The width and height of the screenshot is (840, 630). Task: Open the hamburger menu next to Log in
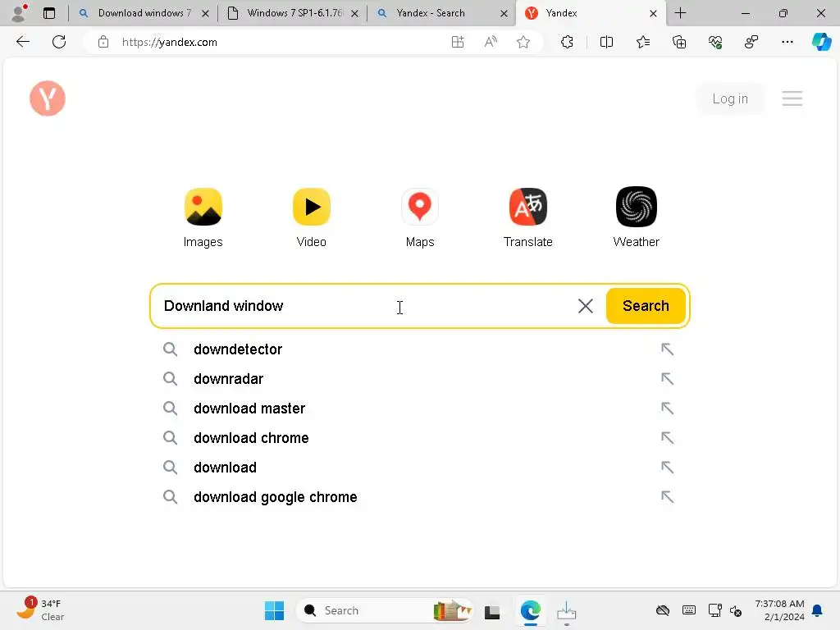[792, 98]
